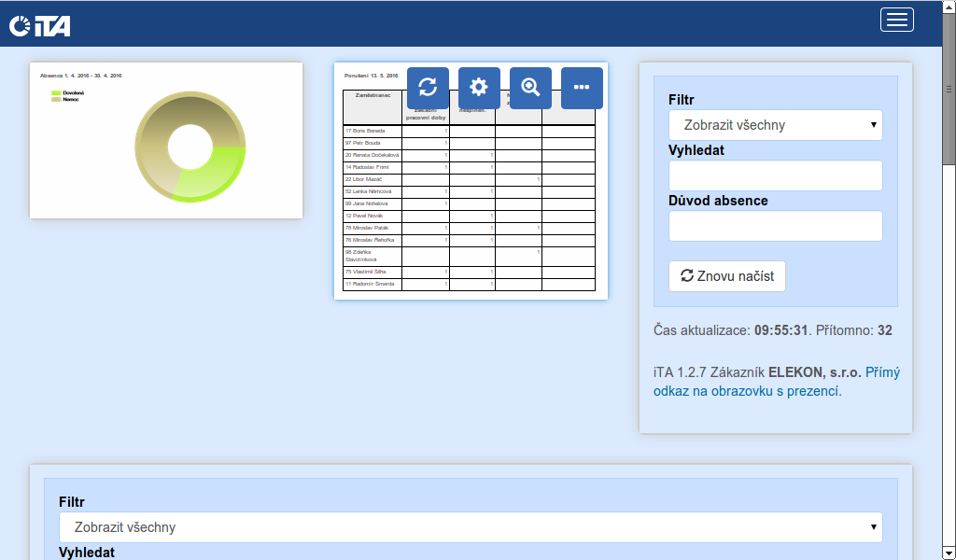Click the page scrollbar up arrow

tap(949, 7)
